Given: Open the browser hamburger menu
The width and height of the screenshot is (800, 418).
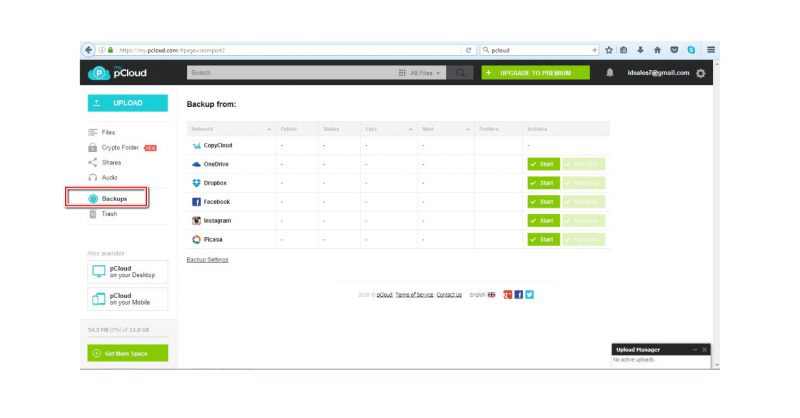Looking at the screenshot, I should click(x=711, y=50).
